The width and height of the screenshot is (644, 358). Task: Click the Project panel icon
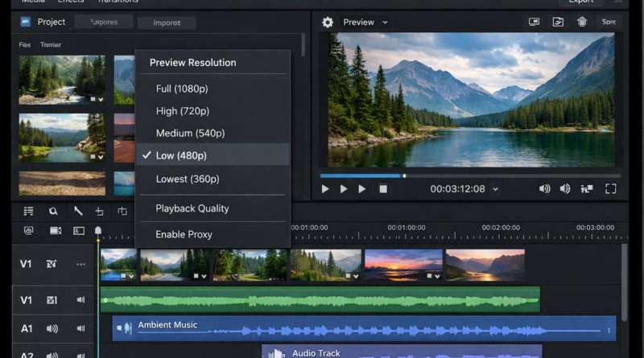(x=26, y=22)
